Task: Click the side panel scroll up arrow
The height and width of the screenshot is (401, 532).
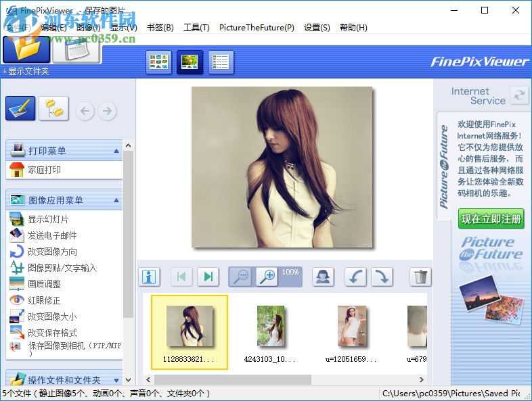Action: click(128, 146)
